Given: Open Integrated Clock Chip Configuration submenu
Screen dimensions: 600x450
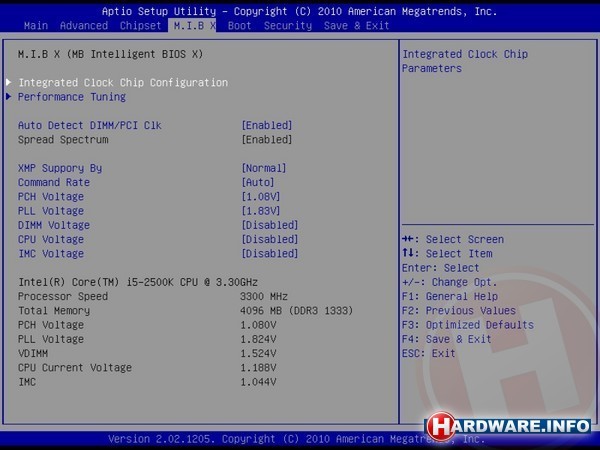Looking at the screenshot, I should [x=122, y=82].
